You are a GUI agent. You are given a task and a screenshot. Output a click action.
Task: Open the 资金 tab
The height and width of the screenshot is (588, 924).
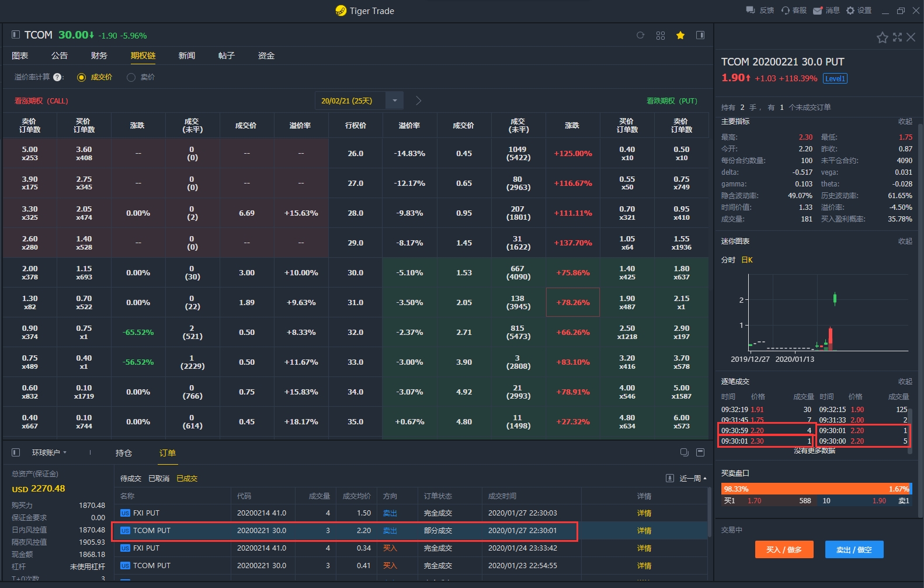point(266,56)
